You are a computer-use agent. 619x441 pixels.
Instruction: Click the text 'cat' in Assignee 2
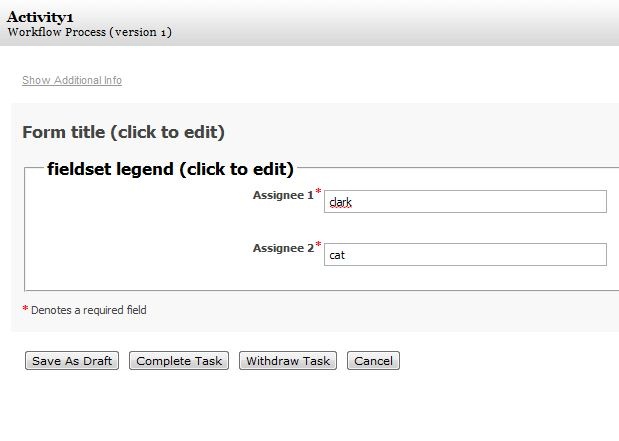click(x=337, y=255)
